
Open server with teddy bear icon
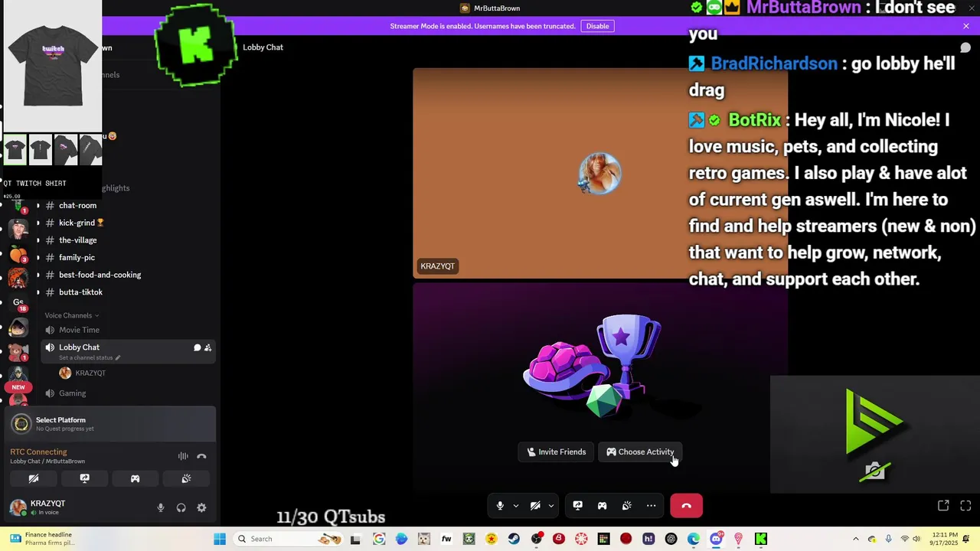point(18,353)
